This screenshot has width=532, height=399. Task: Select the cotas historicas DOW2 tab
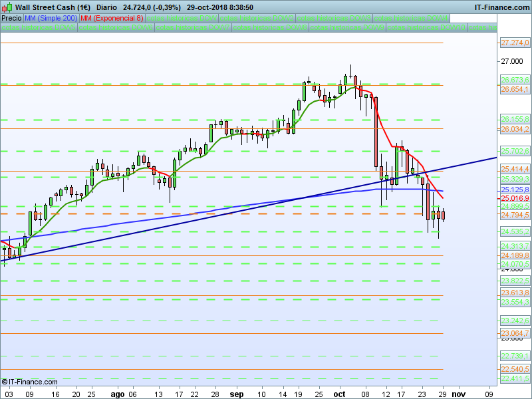(x=257, y=18)
